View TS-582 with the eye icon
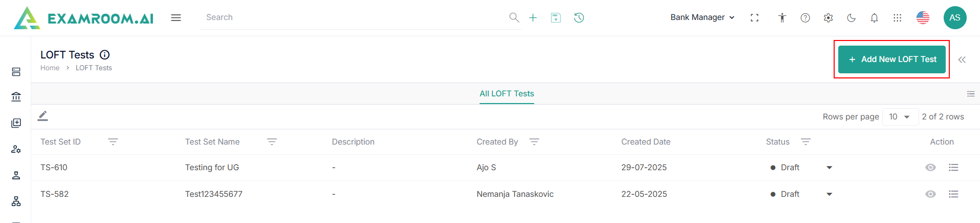Image resolution: width=980 pixels, height=223 pixels. (930, 194)
